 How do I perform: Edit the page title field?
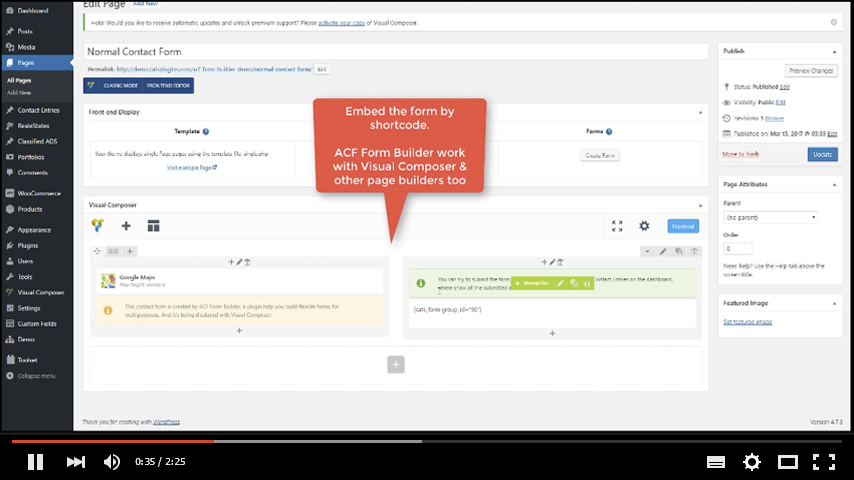click(396, 52)
